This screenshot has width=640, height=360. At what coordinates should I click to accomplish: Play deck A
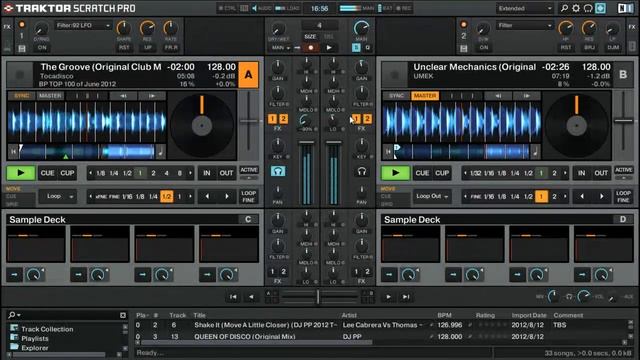(20, 173)
